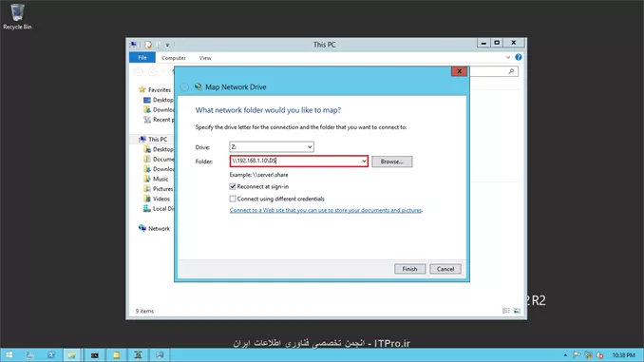This screenshot has height=362, width=644.
Task: Expand the Folder path history dropdown arrow
Action: (x=364, y=162)
